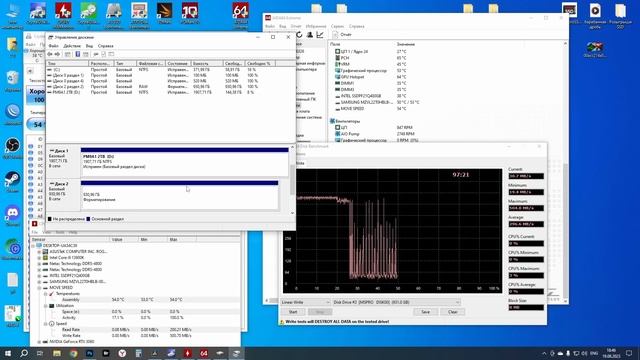
Task: Open Task View on taskbar
Action: click(40, 353)
